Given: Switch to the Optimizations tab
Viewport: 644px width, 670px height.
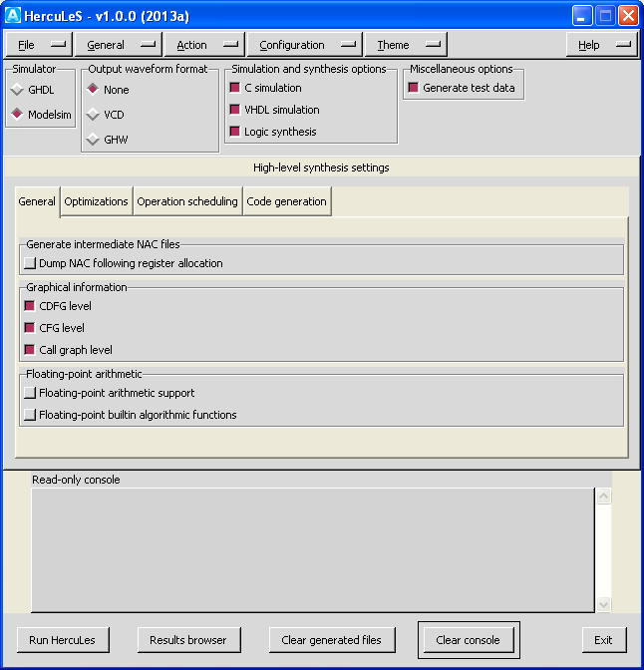Looking at the screenshot, I should click(96, 201).
